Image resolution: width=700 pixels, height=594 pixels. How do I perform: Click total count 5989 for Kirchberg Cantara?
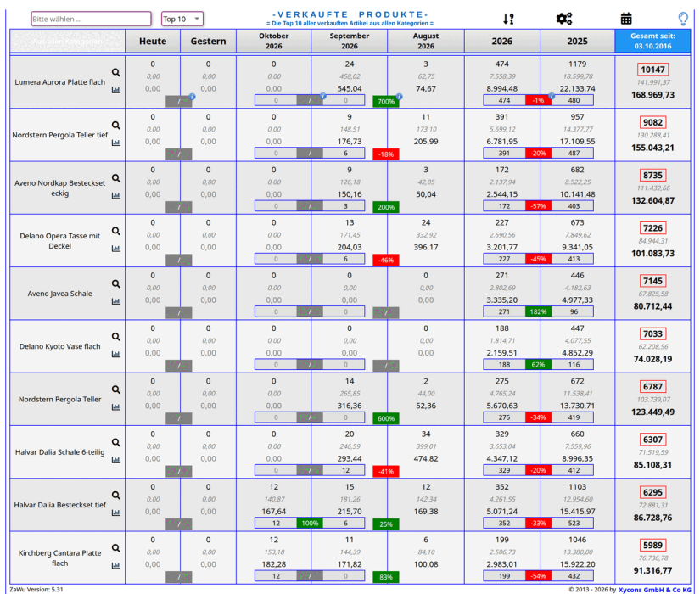[x=652, y=546]
